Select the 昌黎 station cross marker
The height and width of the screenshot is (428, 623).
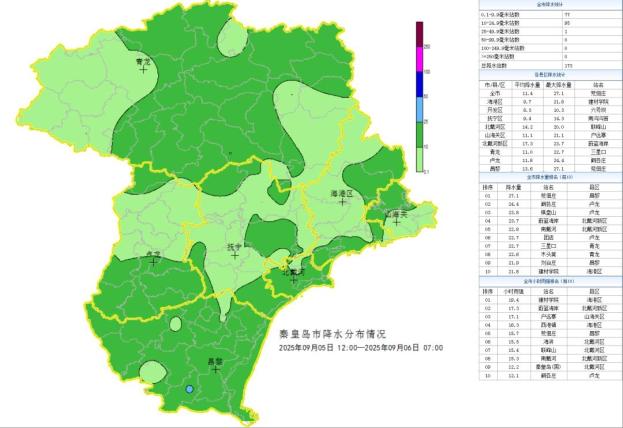pos(214,368)
